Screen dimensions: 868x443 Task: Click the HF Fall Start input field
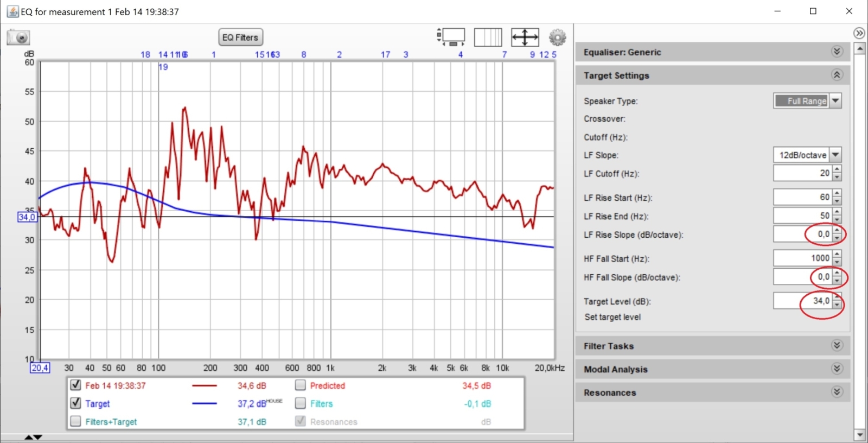(802, 258)
